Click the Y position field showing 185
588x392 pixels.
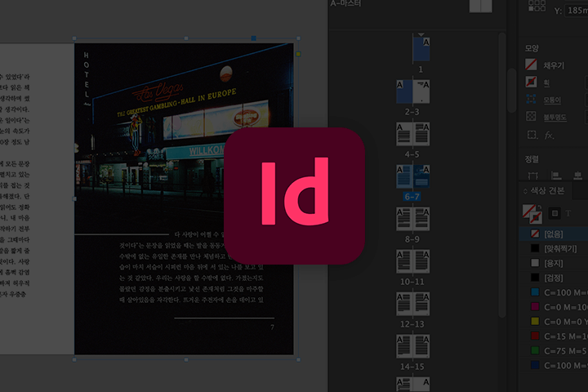click(x=577, y=10)
